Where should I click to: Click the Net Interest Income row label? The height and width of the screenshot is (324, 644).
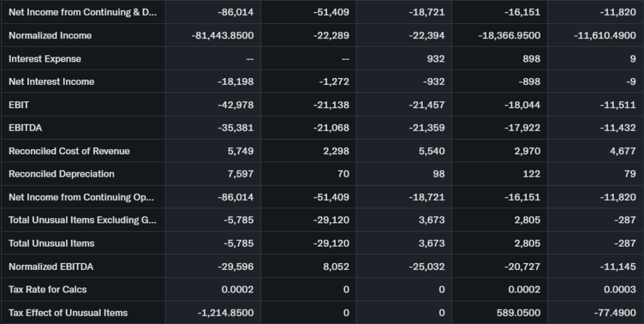[52, 82]
